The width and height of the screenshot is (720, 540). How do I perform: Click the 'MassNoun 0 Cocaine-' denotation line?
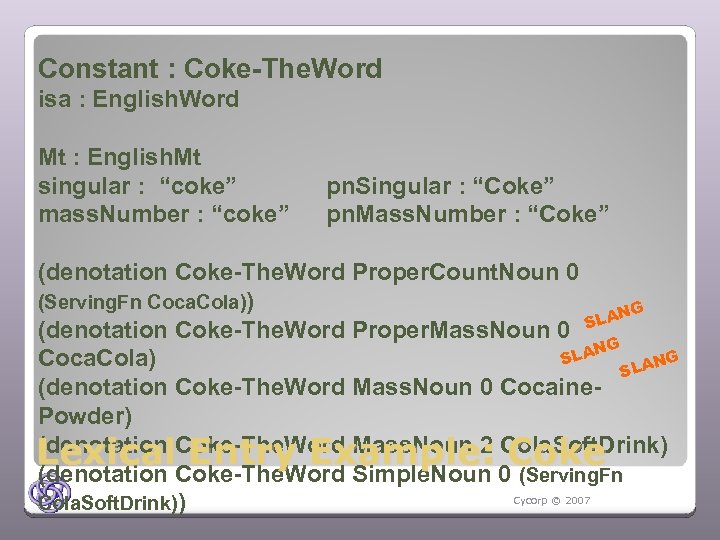[x=320, y=387]
